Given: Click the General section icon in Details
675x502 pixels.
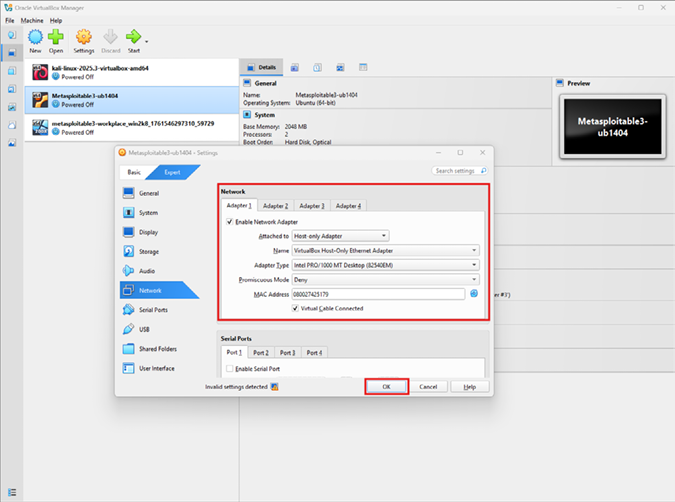Looking at the screenshot, I should (247, 83).
